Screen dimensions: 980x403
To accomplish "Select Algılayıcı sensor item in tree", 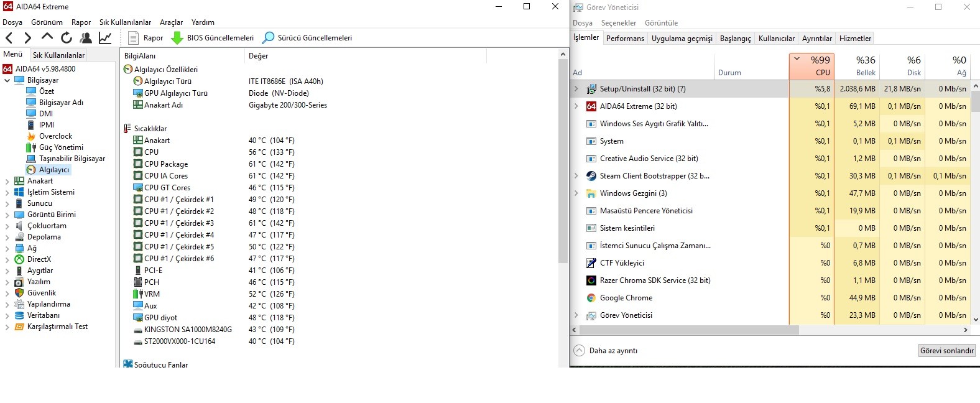I will click(49, 170).
